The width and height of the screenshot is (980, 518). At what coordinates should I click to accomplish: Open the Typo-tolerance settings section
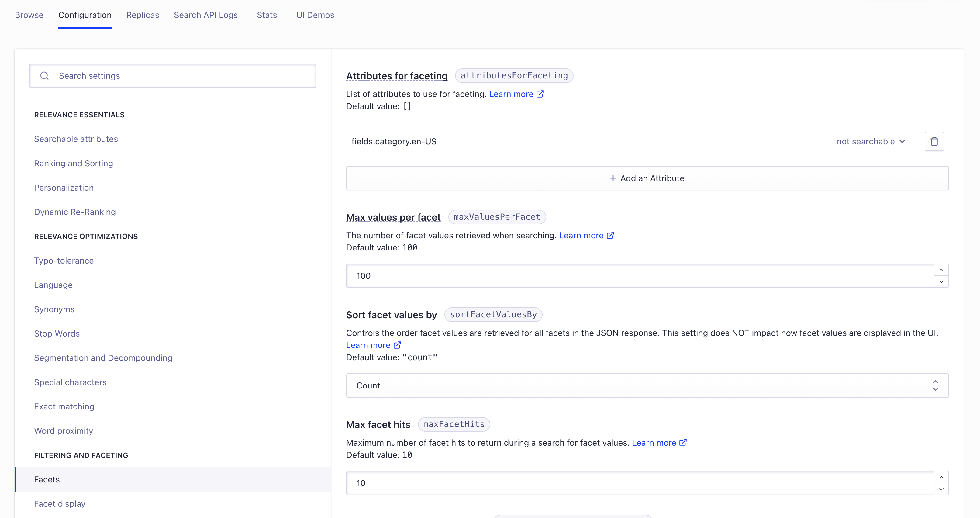64,260
